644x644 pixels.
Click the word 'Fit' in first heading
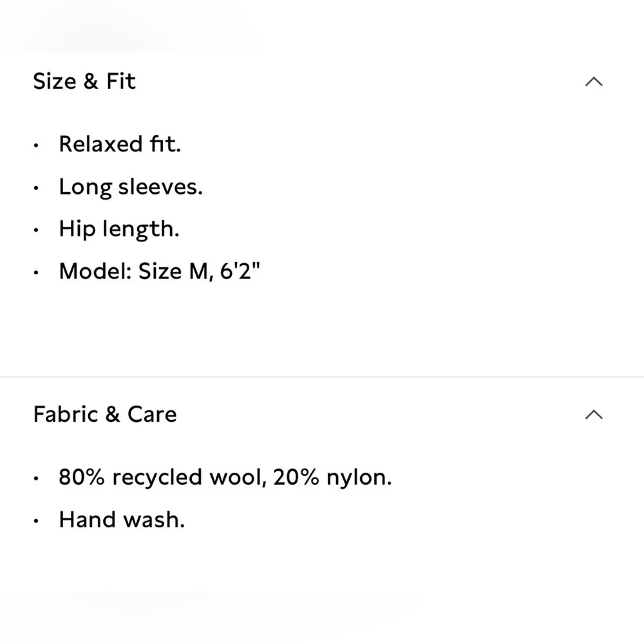coord(121,81)
